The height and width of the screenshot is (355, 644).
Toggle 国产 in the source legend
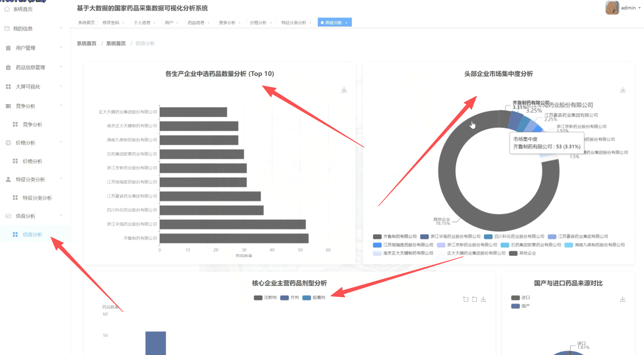pyautogui.click(x=520, y=306)
